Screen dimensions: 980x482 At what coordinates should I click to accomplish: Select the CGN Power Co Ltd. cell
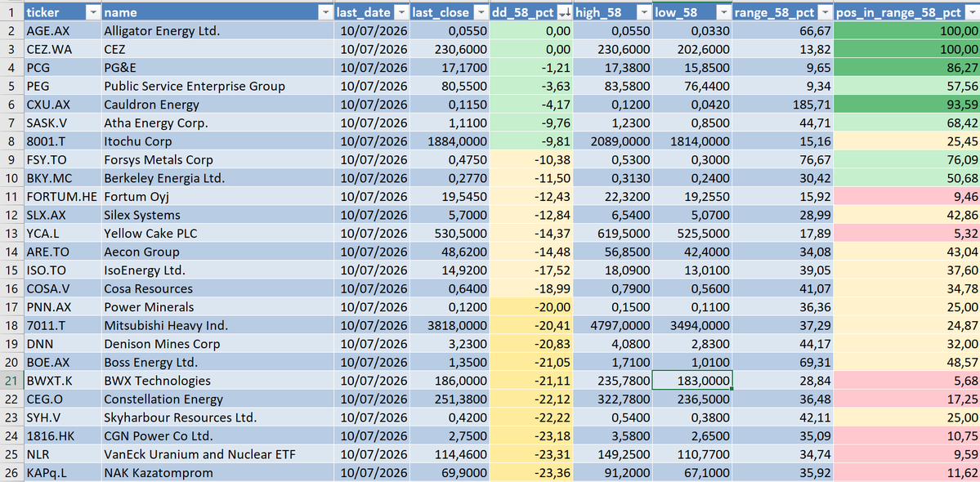point(217,435)
